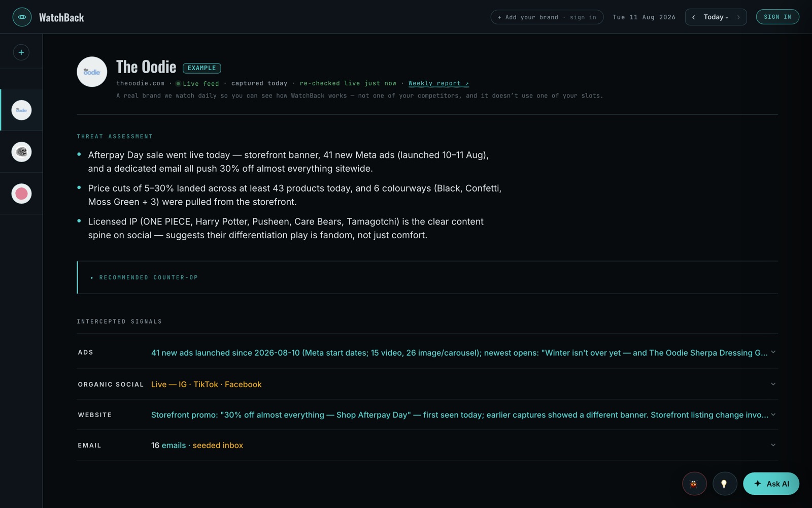The width and height of the screenshot is (812, 508).
Task: Click the WatchBack eye logo icon
Action: tap(22, 17)
